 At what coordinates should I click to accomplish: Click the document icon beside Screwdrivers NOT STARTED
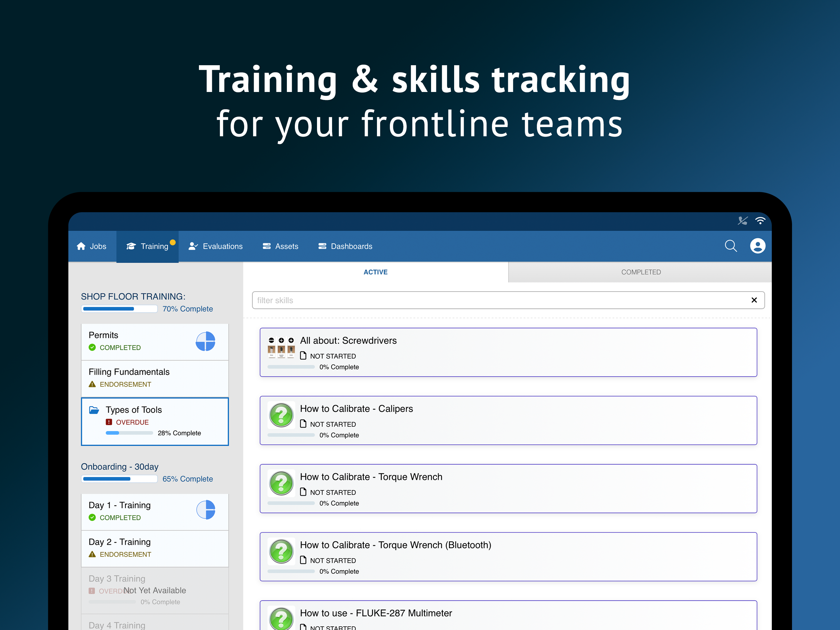303,356
